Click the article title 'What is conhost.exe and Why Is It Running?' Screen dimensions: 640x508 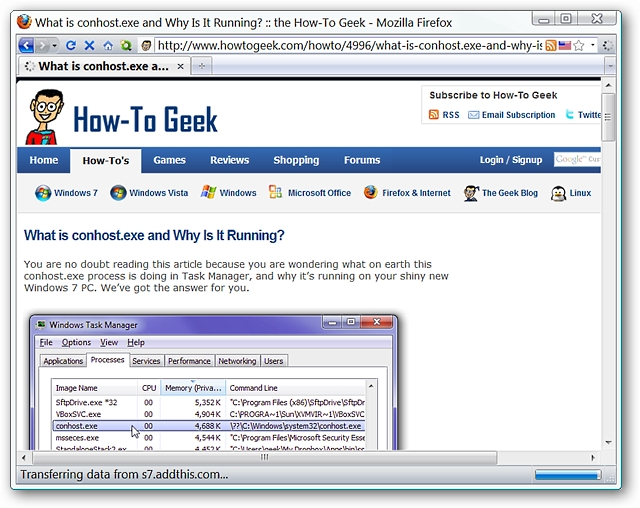(154, 235)
